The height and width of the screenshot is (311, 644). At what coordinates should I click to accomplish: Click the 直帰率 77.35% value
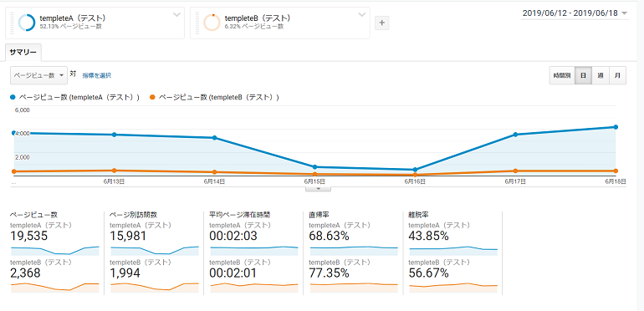coord(329,273)
